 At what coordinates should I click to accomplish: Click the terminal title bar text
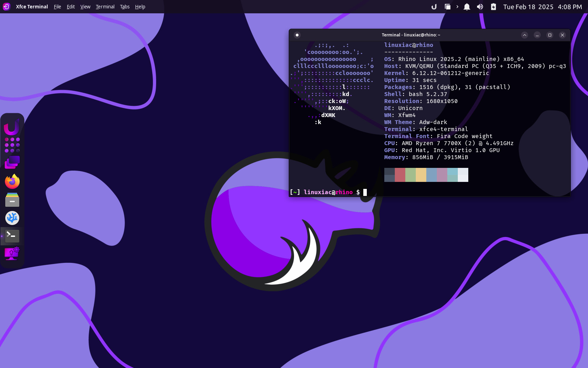click(411, 35)
